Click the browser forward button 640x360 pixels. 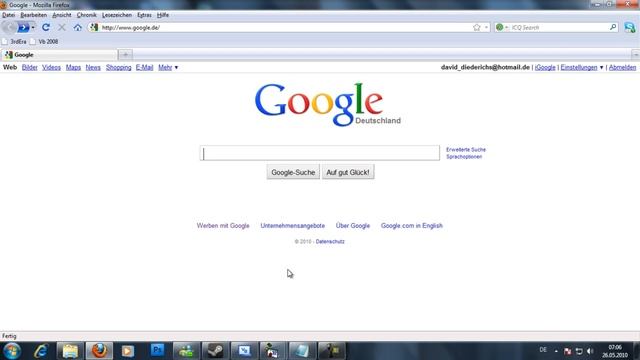pos(24,27)
